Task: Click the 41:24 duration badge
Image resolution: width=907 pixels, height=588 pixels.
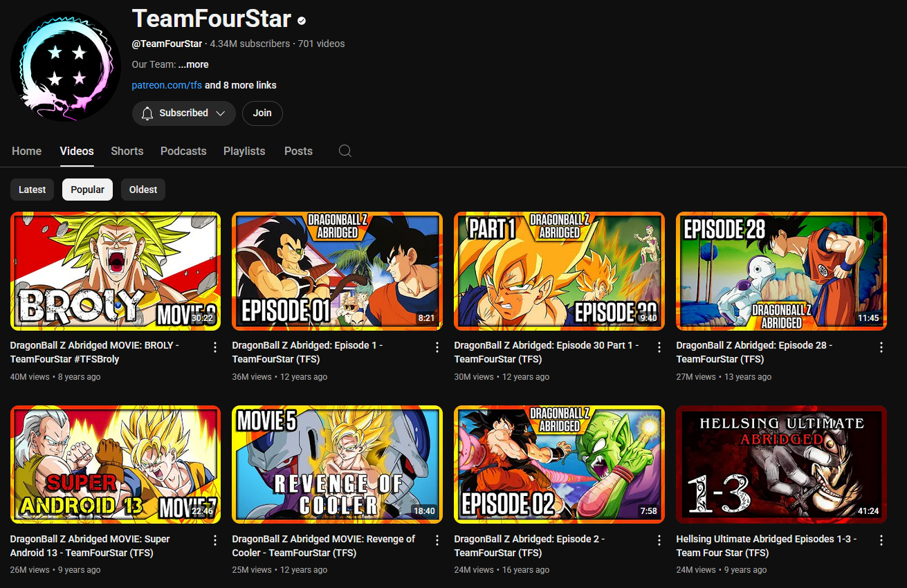Action: [x=868, y=511]
